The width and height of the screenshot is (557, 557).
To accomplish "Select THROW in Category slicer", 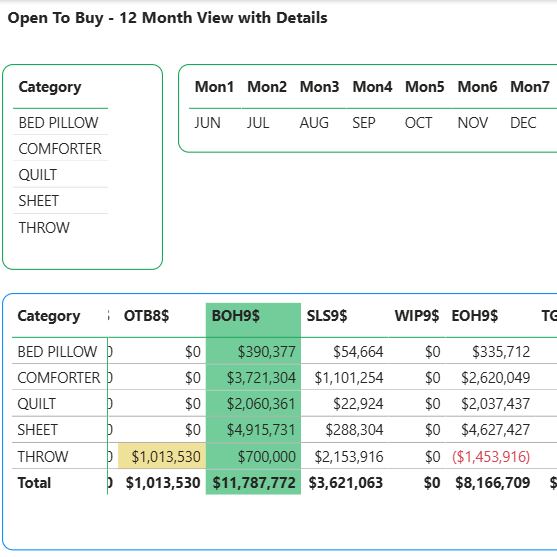I will [x=44, y=227].
